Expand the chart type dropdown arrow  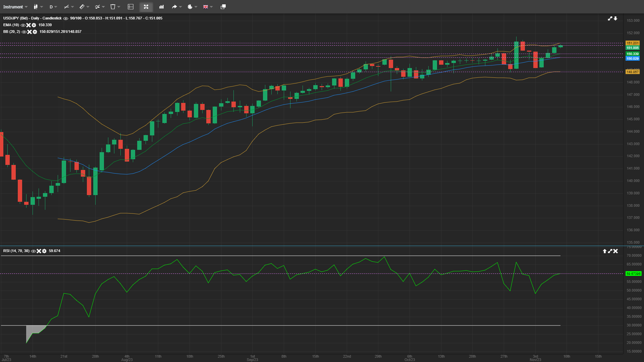click(x=42, y=7)
